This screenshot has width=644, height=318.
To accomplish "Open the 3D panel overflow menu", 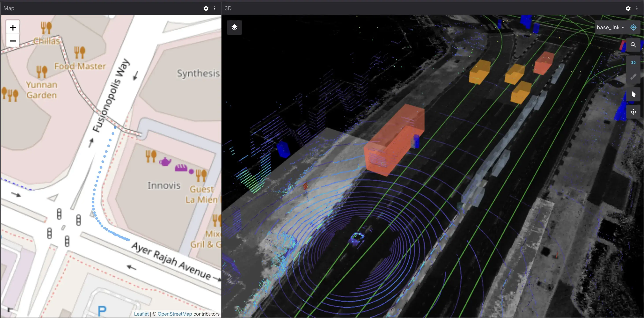I will (x=637, y=8).
